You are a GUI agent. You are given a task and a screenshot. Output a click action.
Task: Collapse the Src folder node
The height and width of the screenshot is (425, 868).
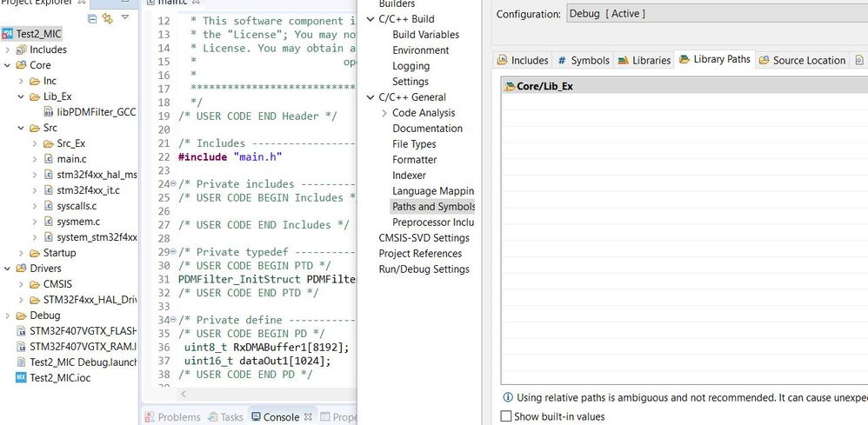point(21,128)
